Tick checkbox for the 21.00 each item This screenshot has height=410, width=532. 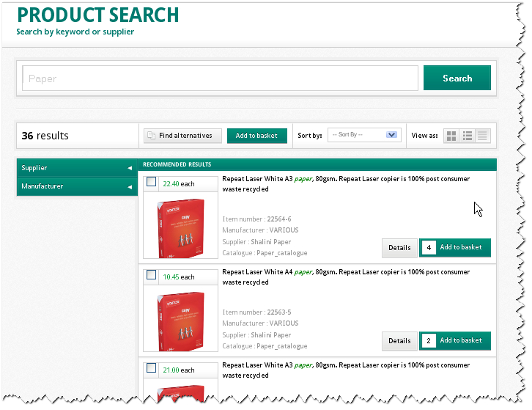coord(152,368)
